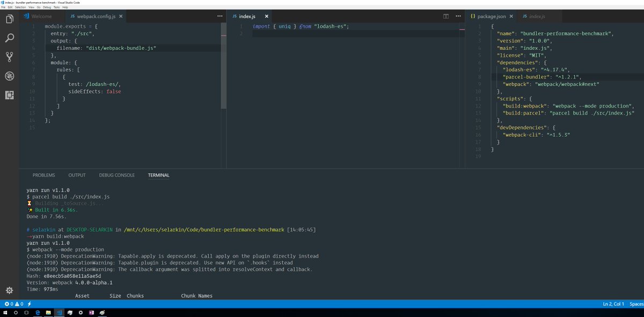Click the Time: 973ms terminal line
644x317 pixels.
[x=42, y=289]
